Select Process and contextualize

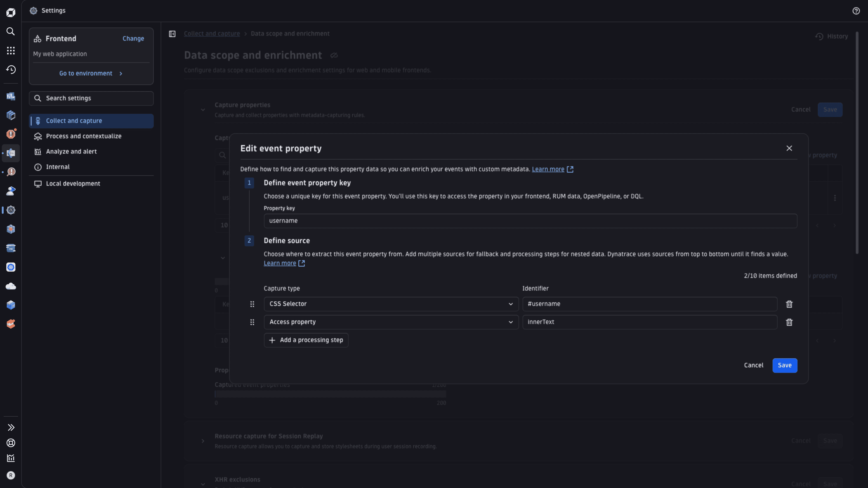coord(91,136)
